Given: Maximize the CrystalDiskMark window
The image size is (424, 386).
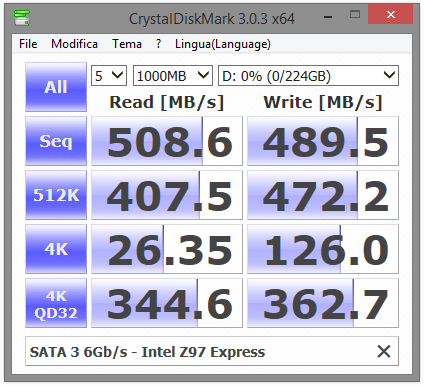Looking at the screenshot, I should point(355,14).
